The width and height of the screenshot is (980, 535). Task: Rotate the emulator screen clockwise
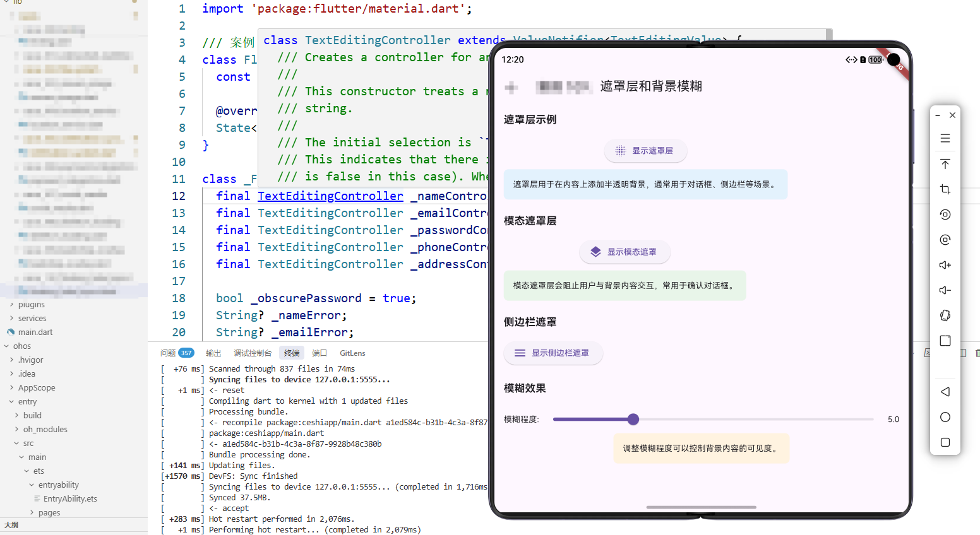click(945, 240)
